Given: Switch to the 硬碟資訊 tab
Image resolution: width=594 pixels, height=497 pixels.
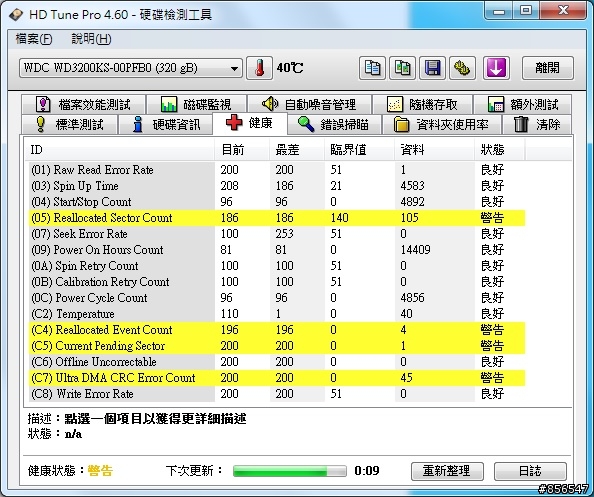Looking at the screenshot, I should pyautogui.click(x=166, y=124).
